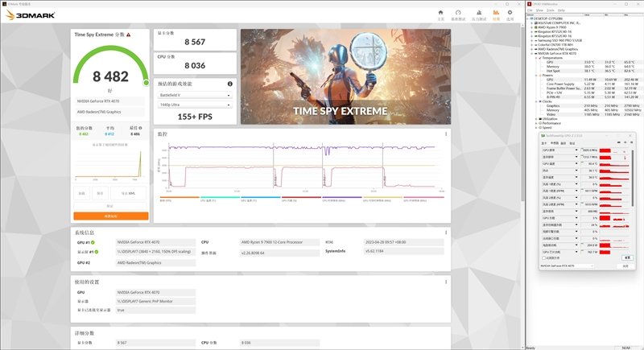
Task: Click the 8 567 graphics score value
Action: tap(195, 42)
